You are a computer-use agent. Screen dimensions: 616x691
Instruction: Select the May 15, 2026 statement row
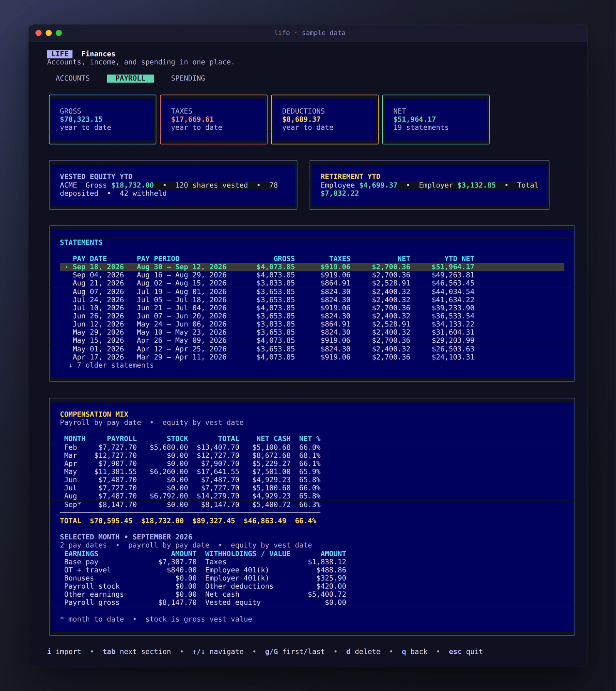click(x=312, y=340)
